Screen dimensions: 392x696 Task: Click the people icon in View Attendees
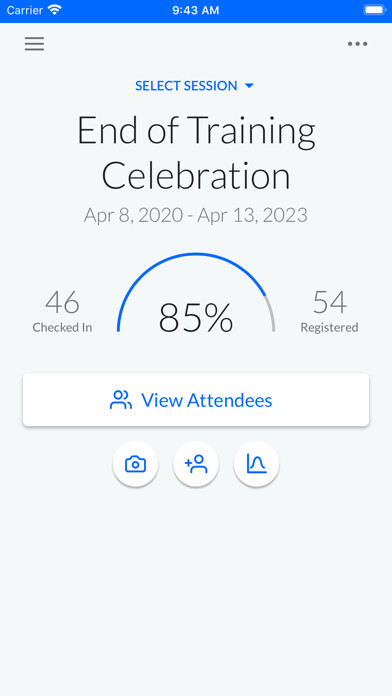[121, 400]
